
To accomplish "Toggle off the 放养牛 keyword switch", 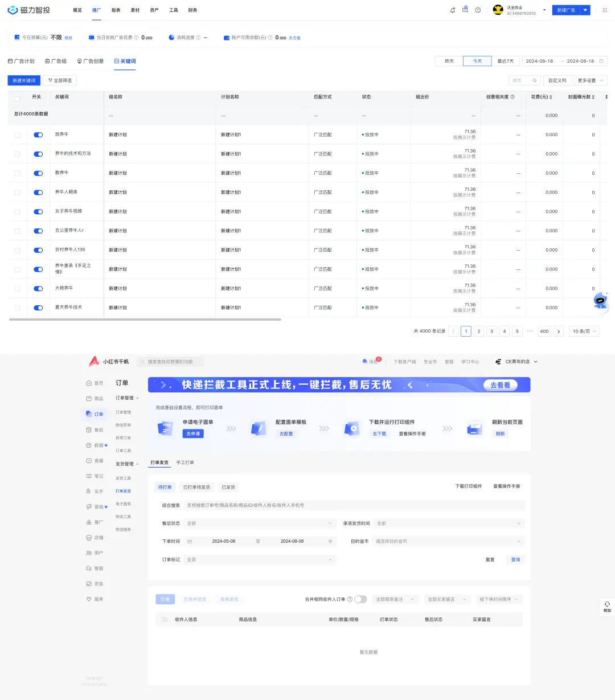I will [38, 135].
